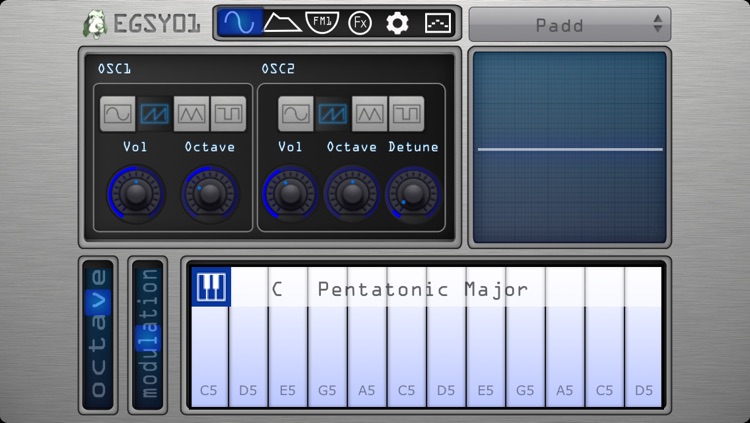This screenshot has width=750, height=423.
Task: Select OSC2 sawtooth waveform
Action: click(x=332, y=114)
